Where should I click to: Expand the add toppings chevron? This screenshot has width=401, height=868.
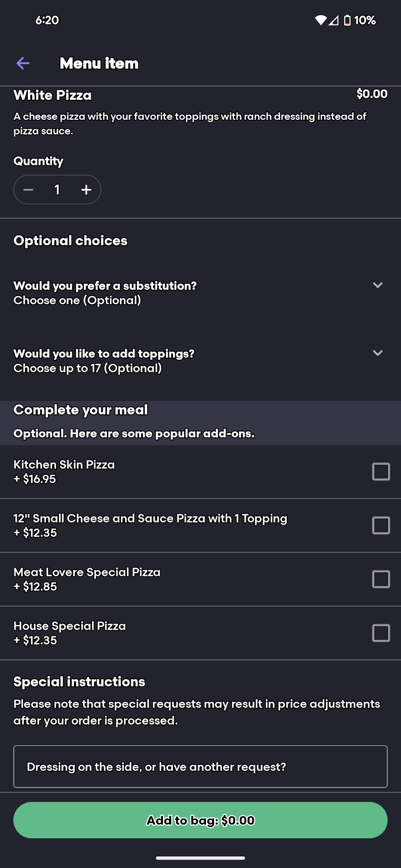378,353
